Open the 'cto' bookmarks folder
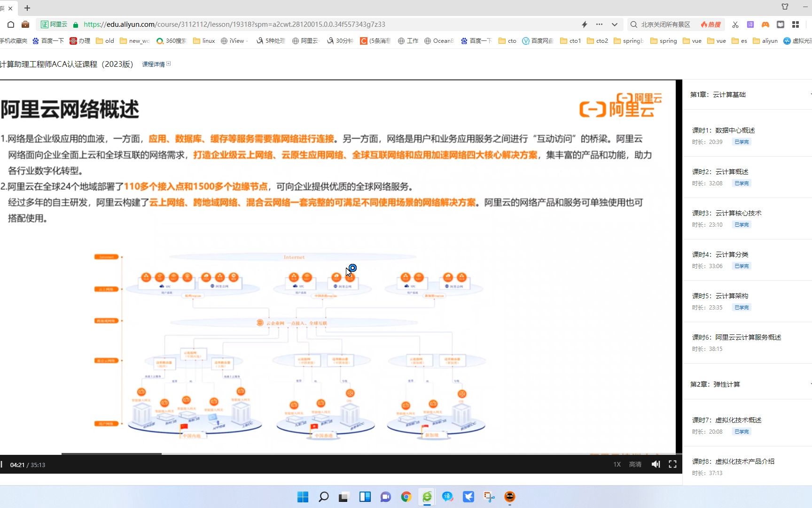This screenshot has height=508, width=812. (x=507, y=41)
